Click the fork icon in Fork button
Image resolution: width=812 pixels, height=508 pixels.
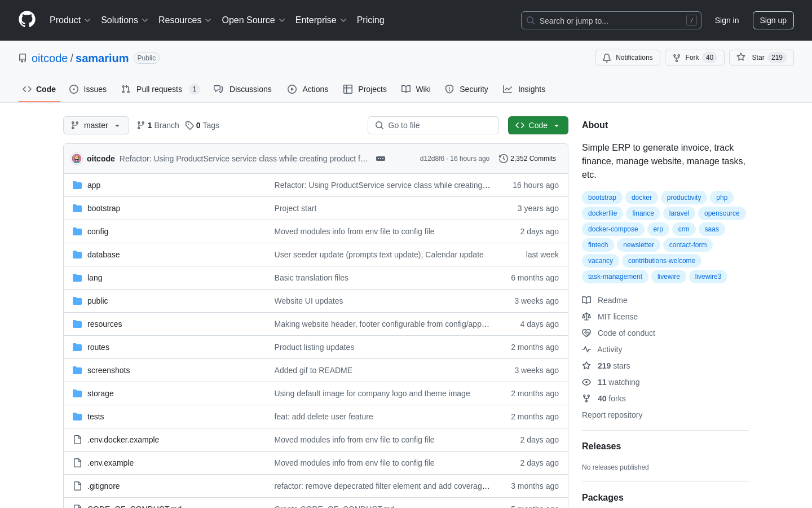[x=677, y=58]
